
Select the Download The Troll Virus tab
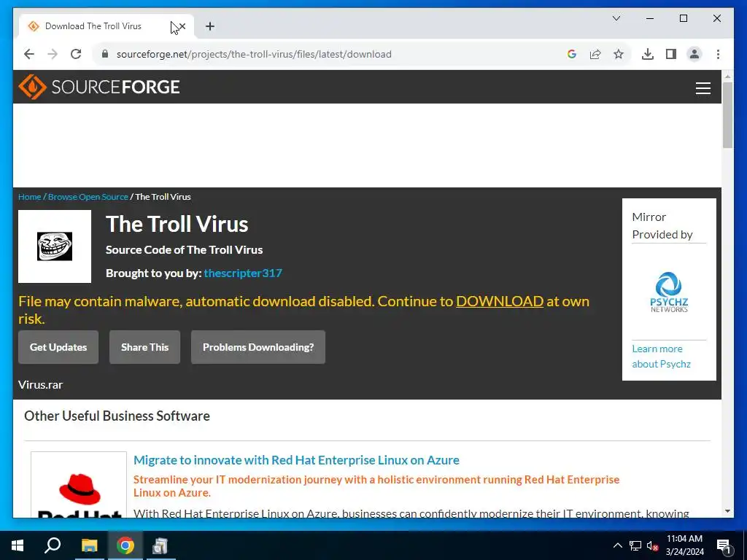pyautogui.click(x=107, y=26)
